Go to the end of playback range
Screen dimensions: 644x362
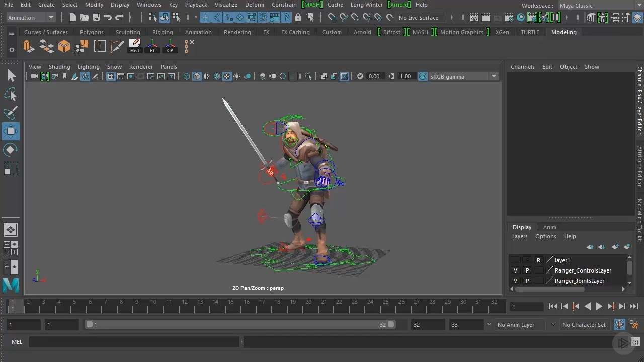pyautogui.click(x=634, y=306)
